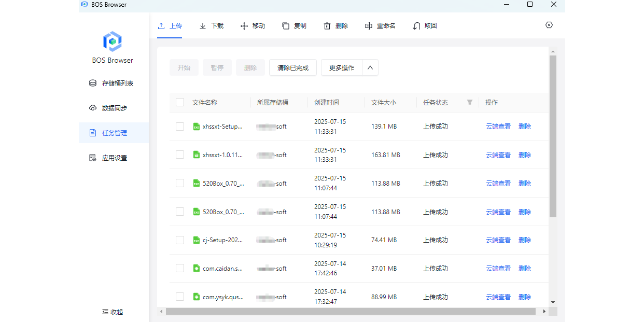Click the download arrow icon in toolbar
Screen dimensions: 644x322
pos(203,26)
